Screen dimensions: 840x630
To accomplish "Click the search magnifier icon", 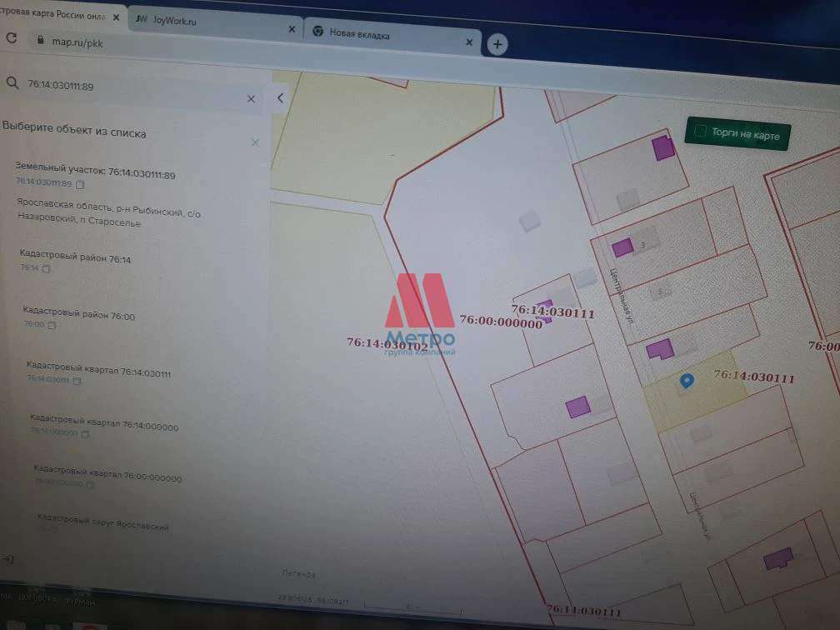I will [x=12, y=82].
